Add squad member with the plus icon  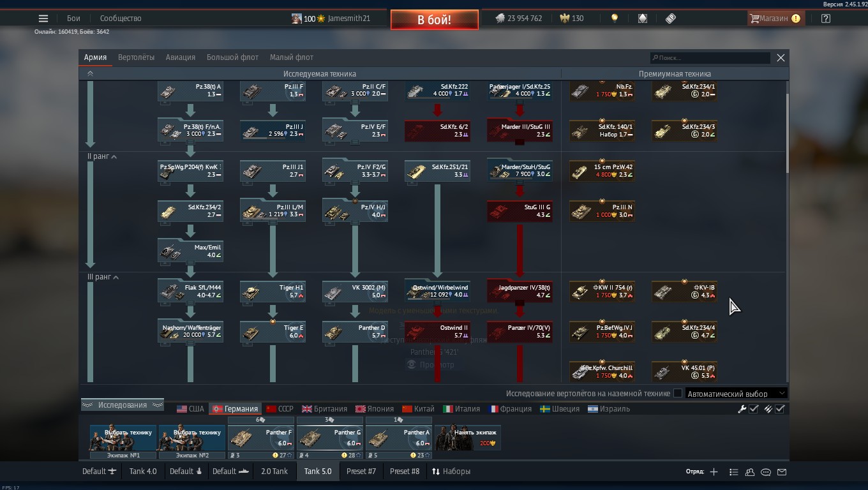[x=714, y=471]
